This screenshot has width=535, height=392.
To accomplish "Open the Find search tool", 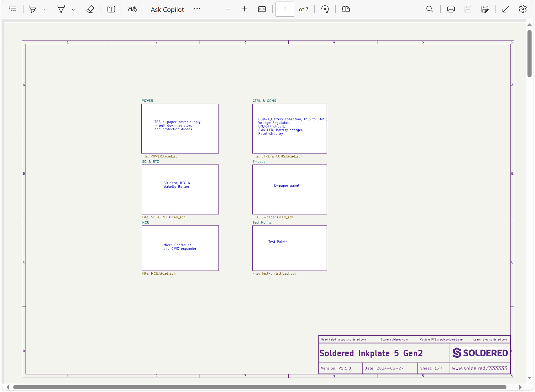I will (x=429, y=9).
